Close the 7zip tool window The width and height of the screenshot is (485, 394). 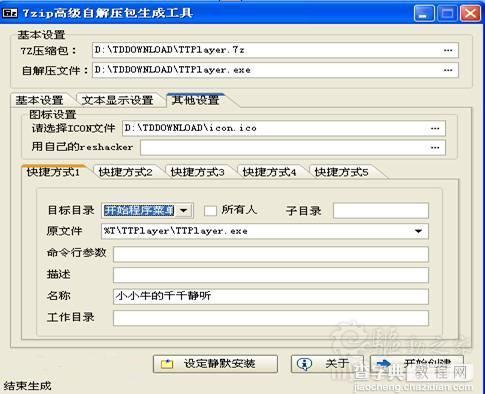point(470,14)
